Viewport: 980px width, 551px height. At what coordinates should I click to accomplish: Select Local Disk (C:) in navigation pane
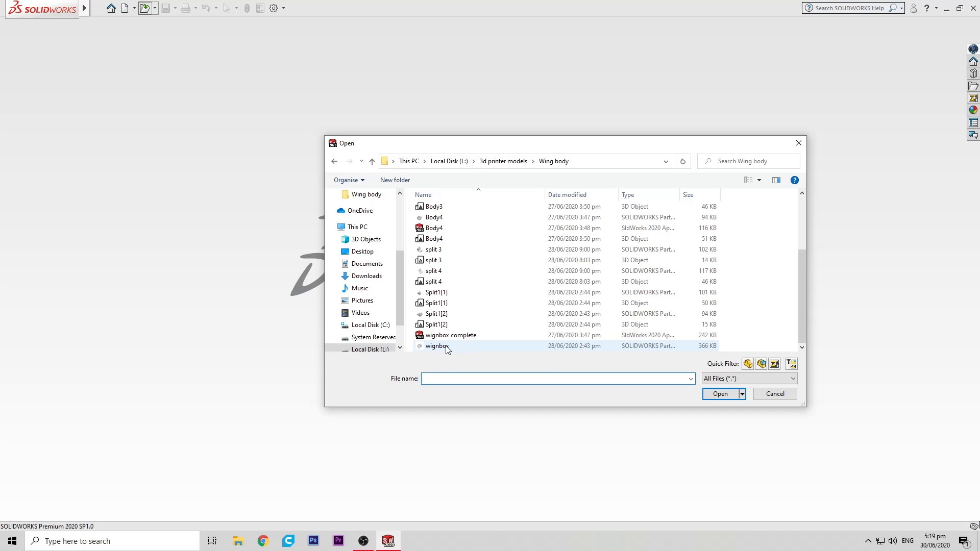[x=370, y=325]
